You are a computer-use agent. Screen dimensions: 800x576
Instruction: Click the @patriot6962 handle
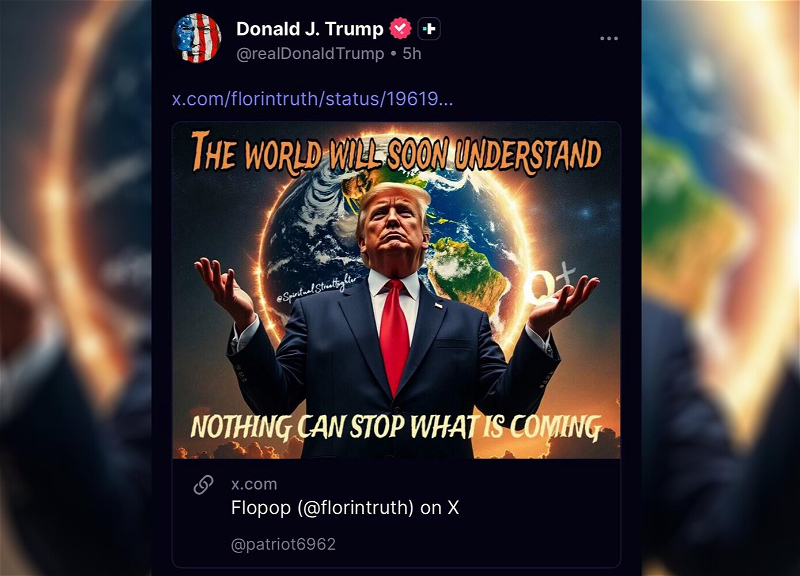(x=283, y=544)
